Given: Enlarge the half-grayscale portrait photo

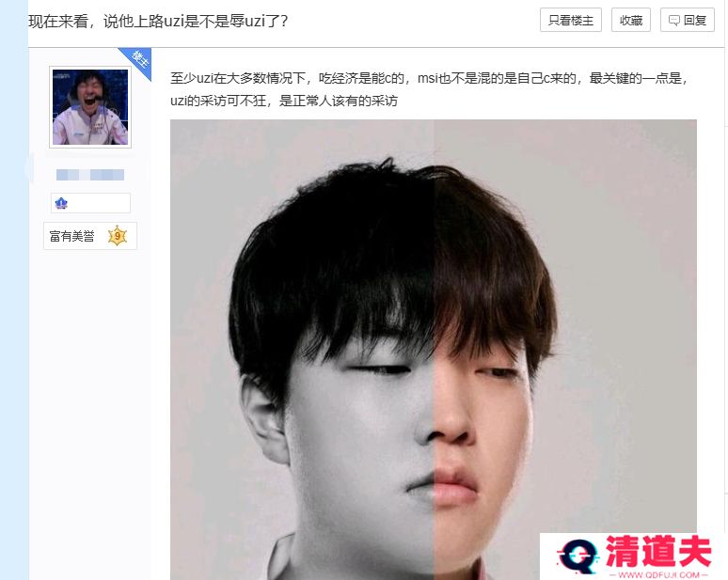Looking at the screenshot, I should [x=434, y=350].
